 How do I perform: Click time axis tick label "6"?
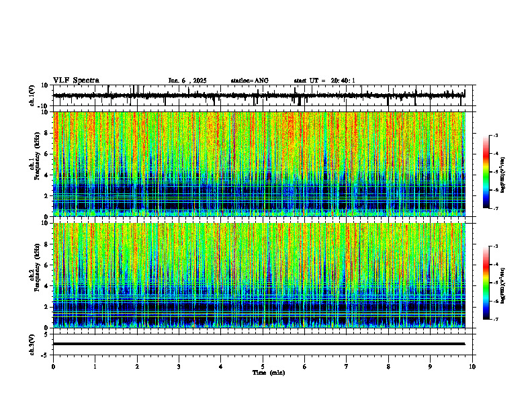pos(305,367)
